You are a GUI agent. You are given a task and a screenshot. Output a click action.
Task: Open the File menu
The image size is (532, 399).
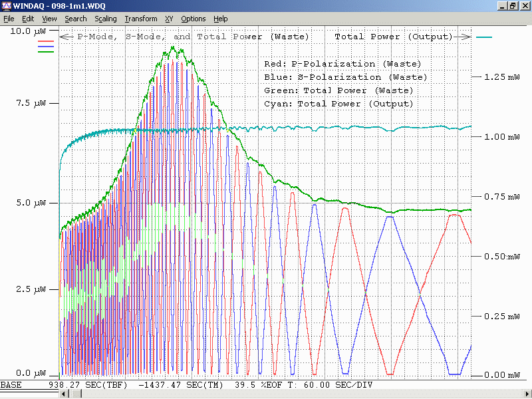click(9, 19)
